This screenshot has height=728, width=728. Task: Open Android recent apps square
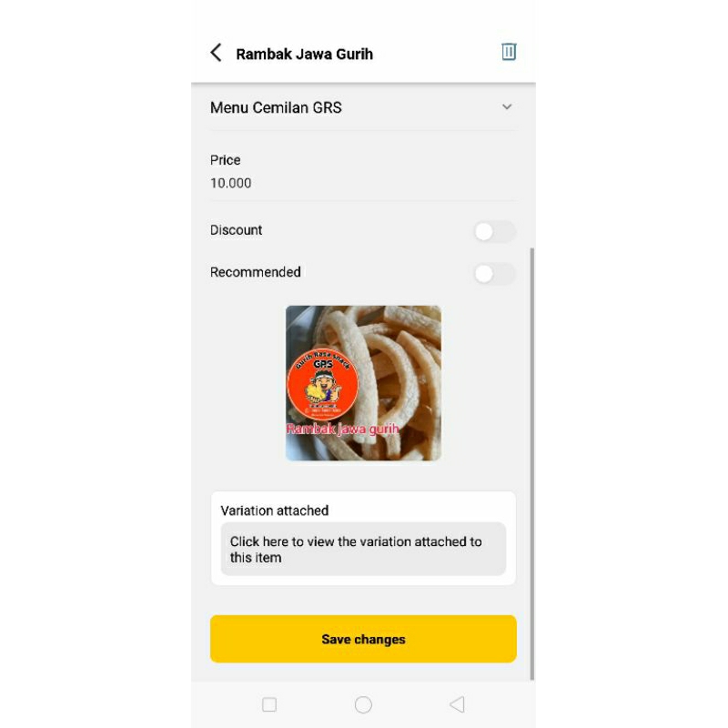[x=269, y=704]
